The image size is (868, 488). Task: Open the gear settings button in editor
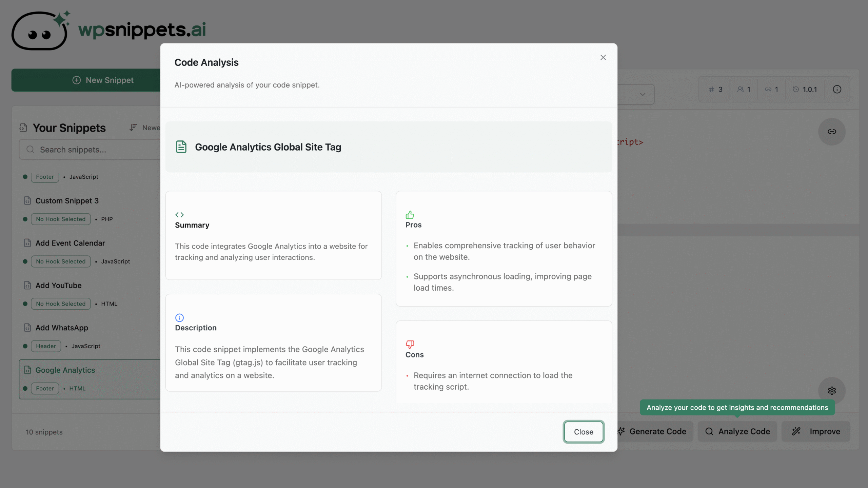point(832,391)
